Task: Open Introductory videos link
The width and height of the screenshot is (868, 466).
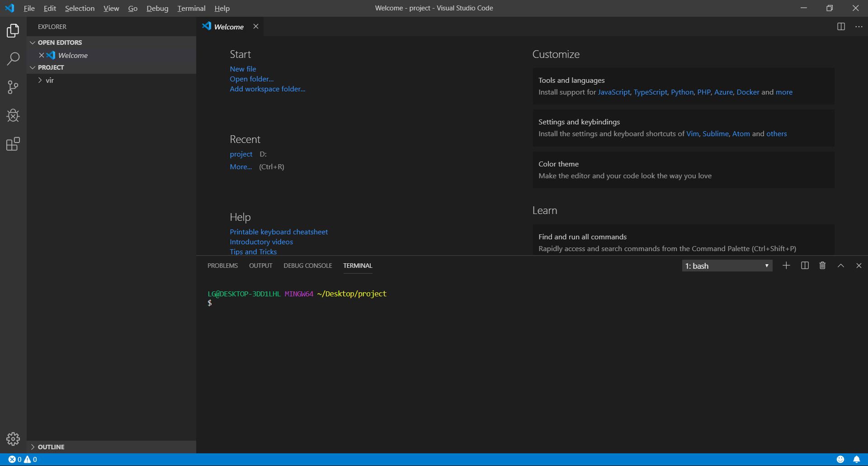Action: [x=261, y=242]
